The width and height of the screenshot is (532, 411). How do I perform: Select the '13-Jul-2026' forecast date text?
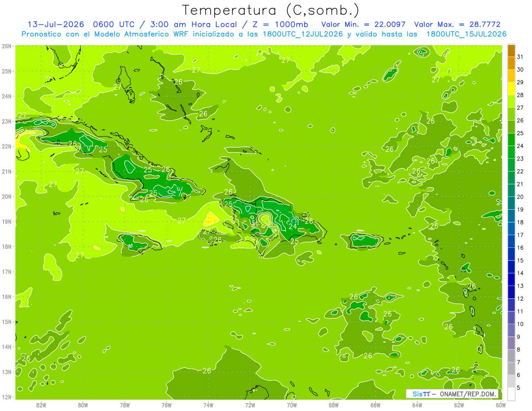[x=55, y=24]
